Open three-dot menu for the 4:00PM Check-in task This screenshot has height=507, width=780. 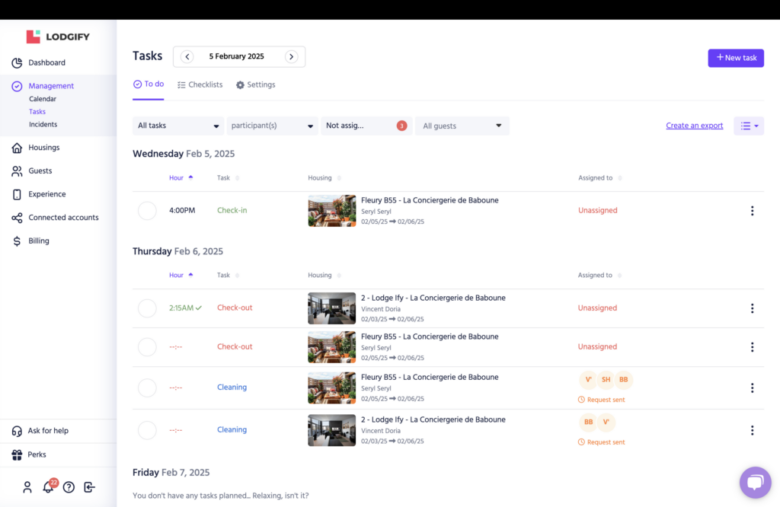[x=752, y=211]
